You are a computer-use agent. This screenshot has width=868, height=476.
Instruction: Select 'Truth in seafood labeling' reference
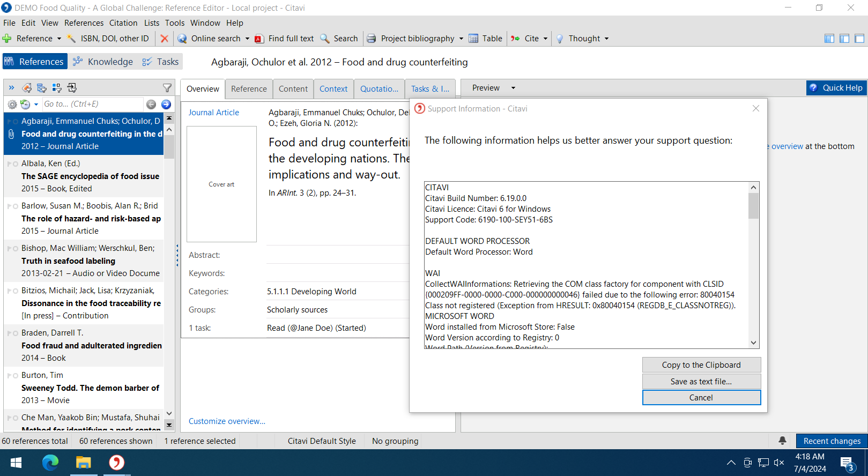click(x=84, y=261)
